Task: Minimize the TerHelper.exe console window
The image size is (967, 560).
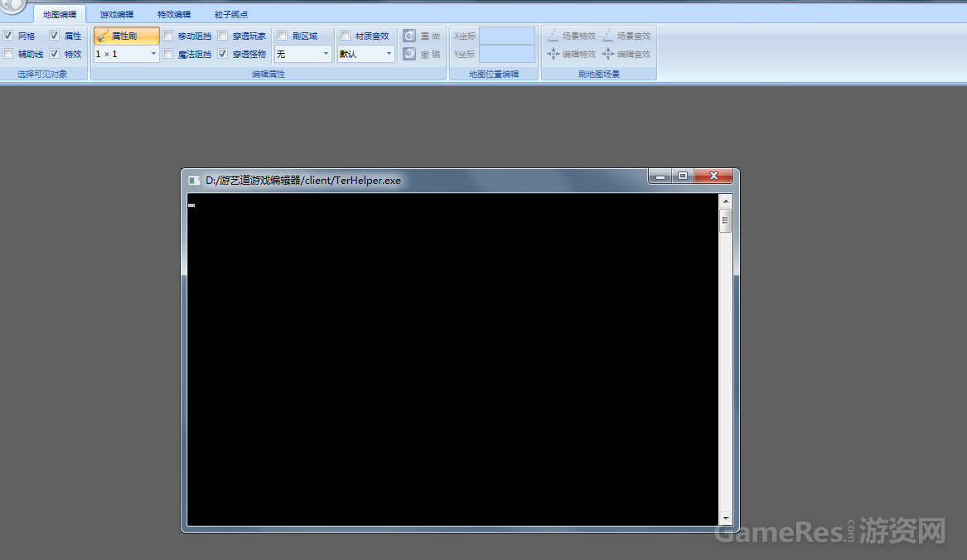Action: pyautogui.click(x=660, y=176)
